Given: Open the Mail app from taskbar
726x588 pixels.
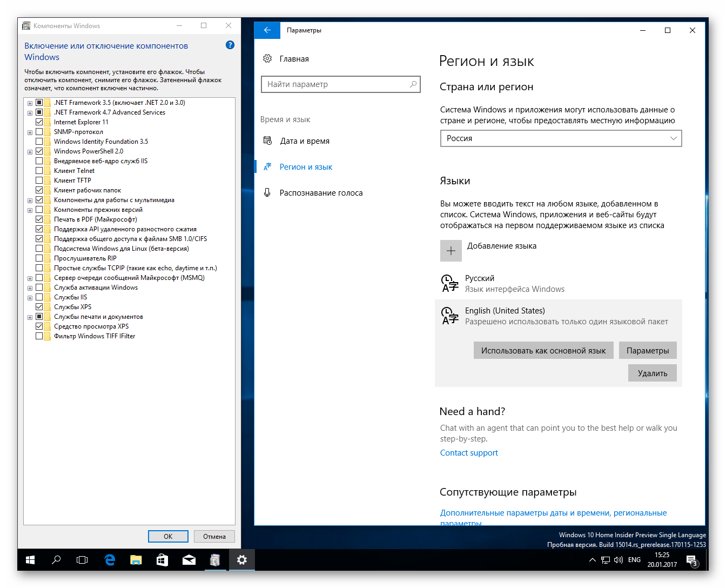Looking at the screenshot, I should click(x=189, y=560).
